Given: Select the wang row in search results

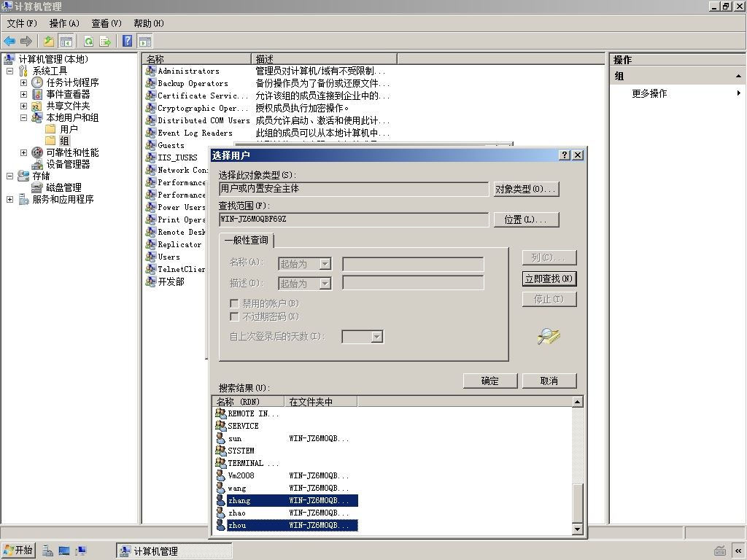Looking at the screenshot, I should 287,488.
